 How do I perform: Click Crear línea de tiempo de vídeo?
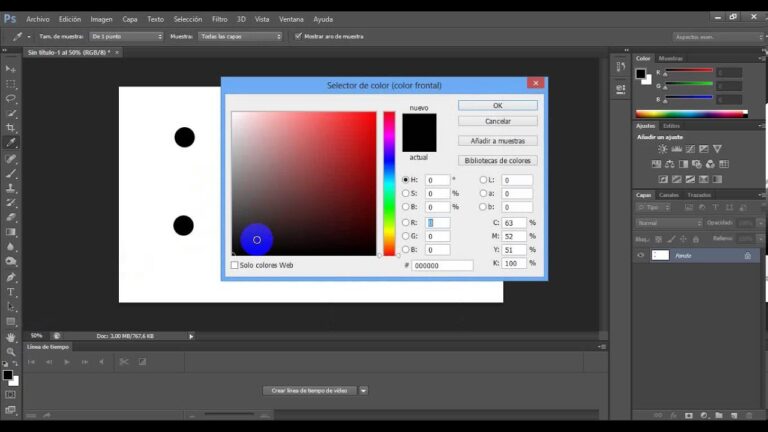click(x=310, y=390)
